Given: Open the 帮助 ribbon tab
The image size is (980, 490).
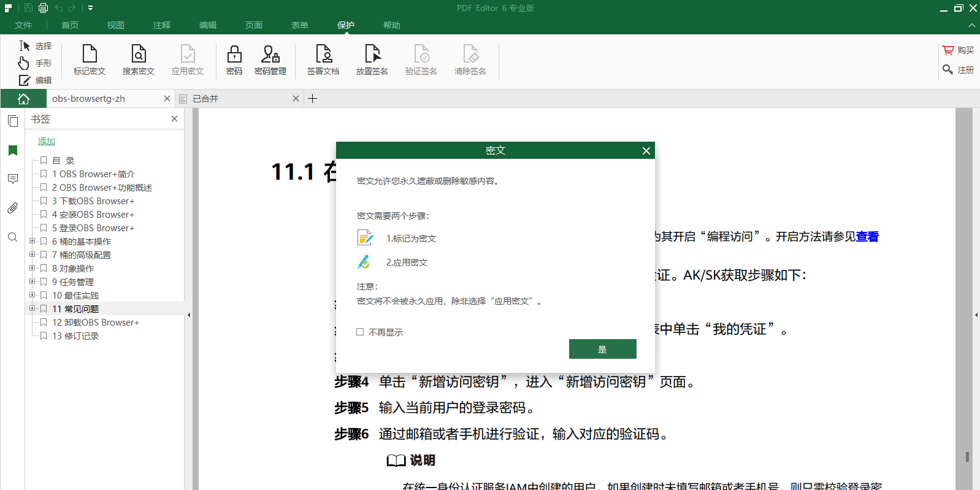Looking at the screenshot, I should (392, 25).
